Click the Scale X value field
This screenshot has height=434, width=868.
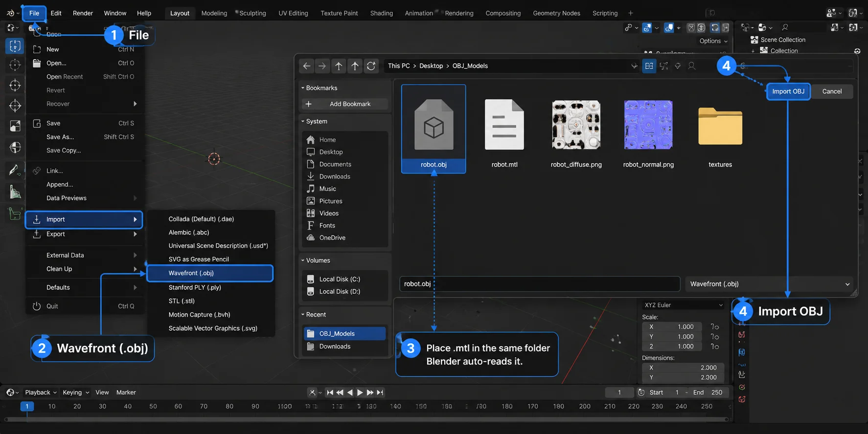pos(672,327)
